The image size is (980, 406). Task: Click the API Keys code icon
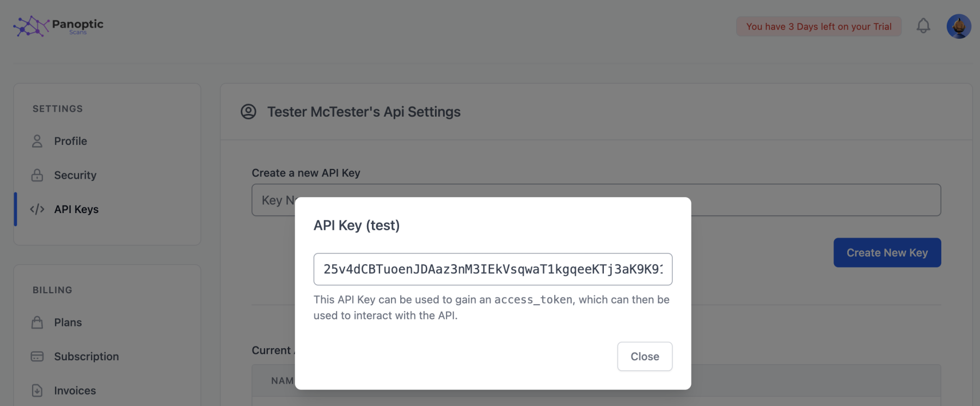(x=37, y=209)
